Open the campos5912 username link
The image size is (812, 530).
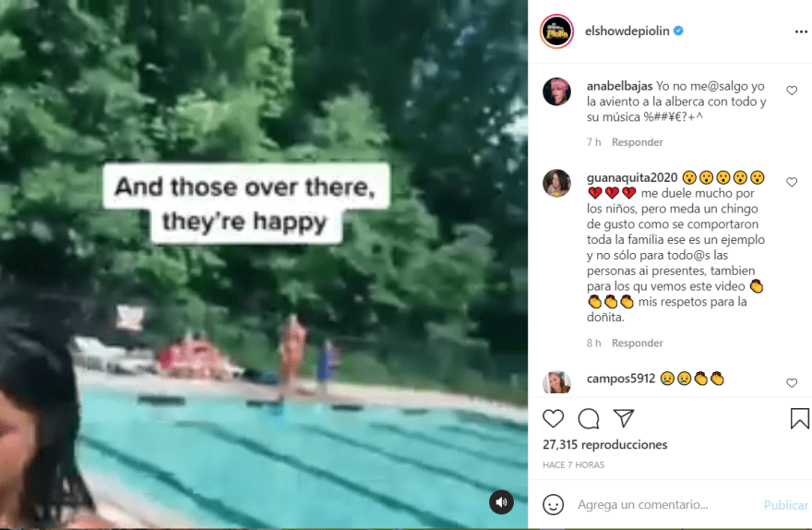[x=621, y=379]
